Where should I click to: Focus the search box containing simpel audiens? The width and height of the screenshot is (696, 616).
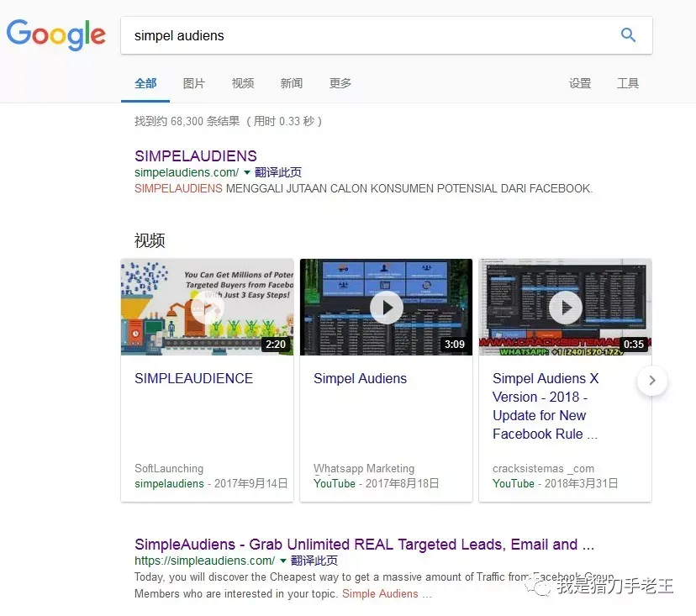pyautogui.click(x=386, y=35)
